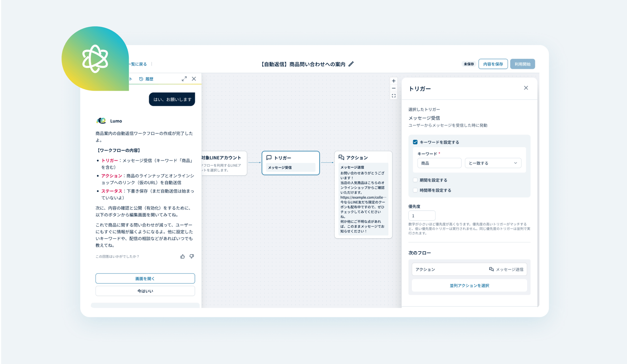
Task: Uncheck キーワードを設定する in the trigger panel
Action: pyautogui.click(x=415, y=142)
